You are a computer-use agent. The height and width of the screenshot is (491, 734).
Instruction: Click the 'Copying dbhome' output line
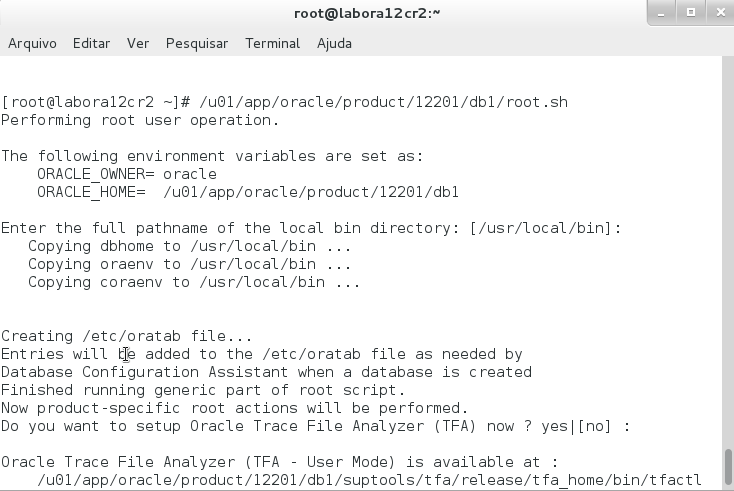(189, 246)
